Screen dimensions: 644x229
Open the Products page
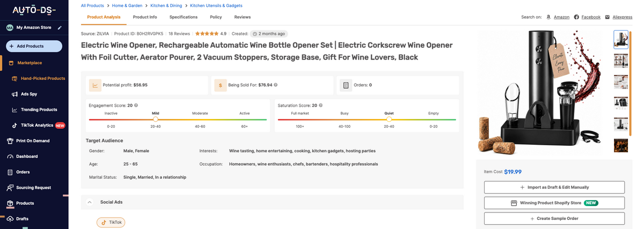[x=25, y=203]
